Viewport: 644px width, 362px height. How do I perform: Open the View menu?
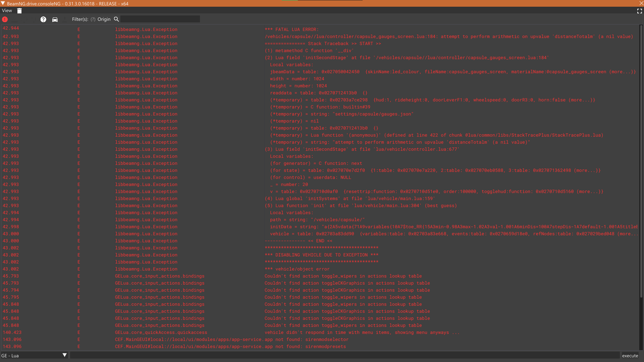7,11
